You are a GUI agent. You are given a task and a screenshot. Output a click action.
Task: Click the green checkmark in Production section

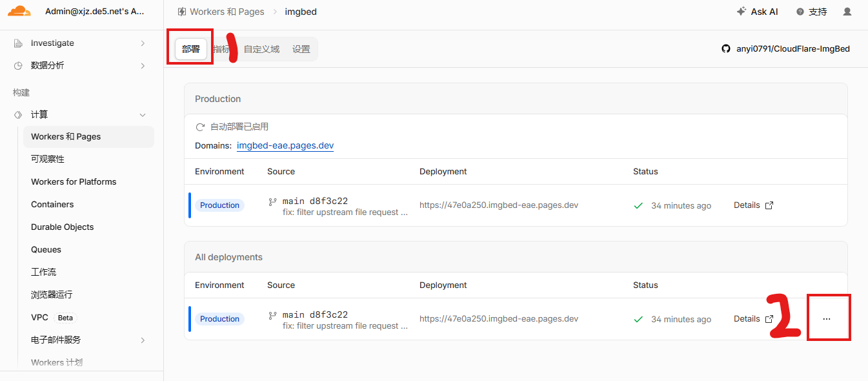638,205
